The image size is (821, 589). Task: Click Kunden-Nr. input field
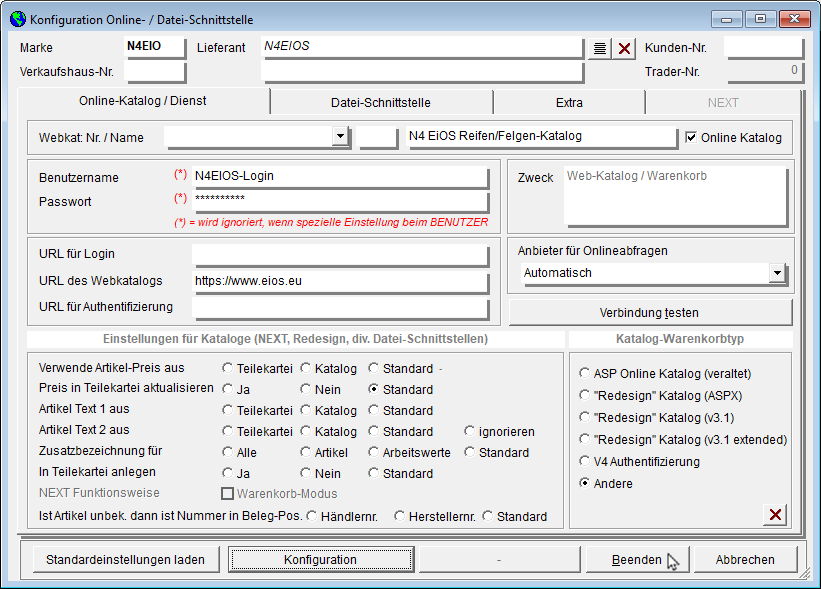(764, 47)
